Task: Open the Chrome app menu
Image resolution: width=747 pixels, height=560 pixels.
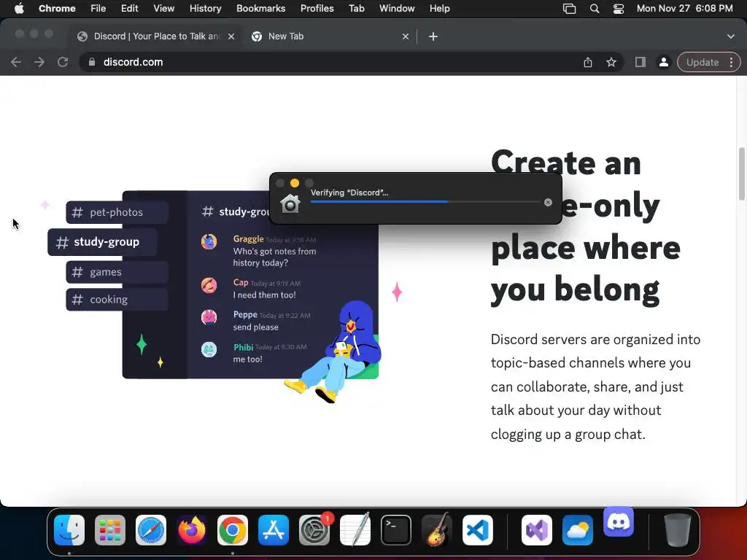Action: [x=57, y=9]
